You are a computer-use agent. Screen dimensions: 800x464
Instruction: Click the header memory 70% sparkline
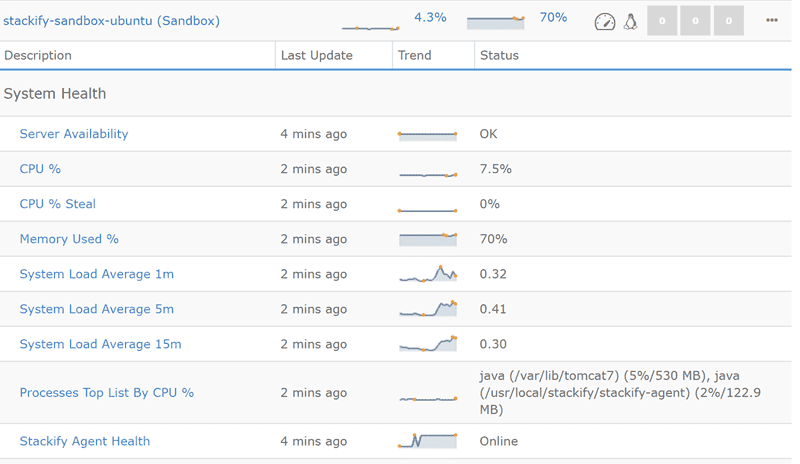tap(495, 22)
